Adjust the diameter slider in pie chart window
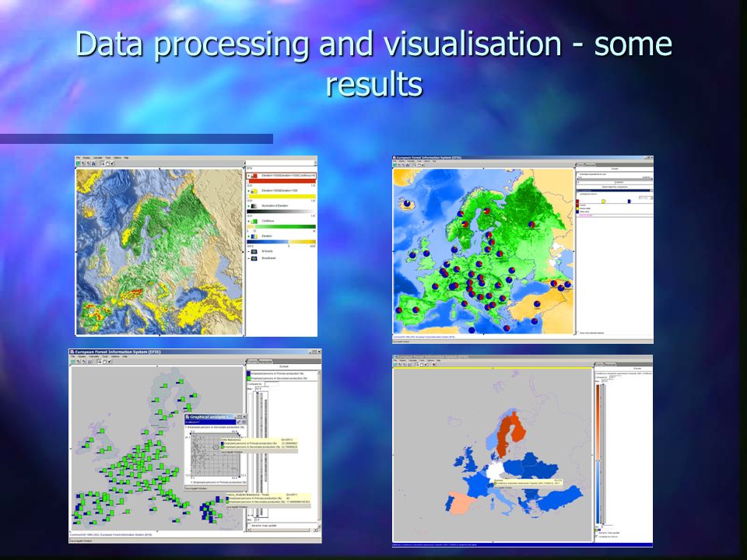 (615, 179)
